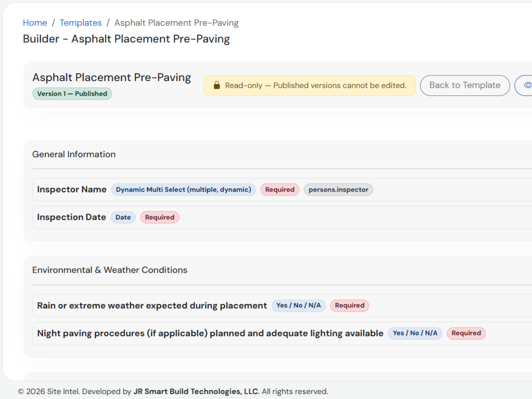Select the Version 1 — Published badge

(x=72, y=94)
